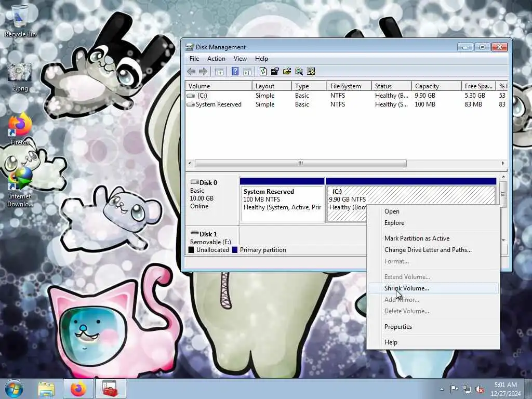Open Help via blue question mark icon
The height and width of the screenshot is (399, 532).
coord(235,71)
